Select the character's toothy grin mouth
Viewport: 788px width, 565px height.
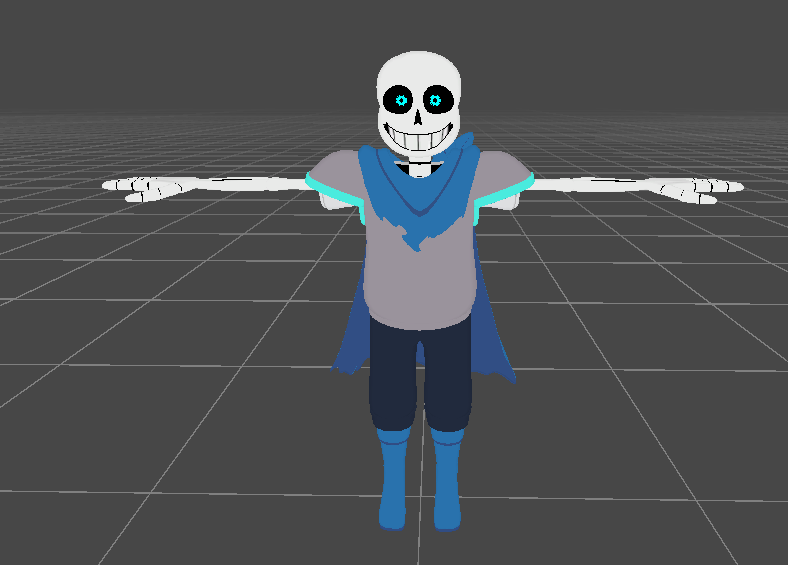418,137
